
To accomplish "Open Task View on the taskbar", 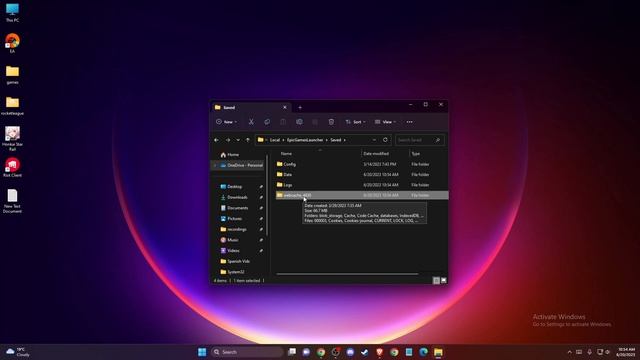I will [x=291, y=352].
